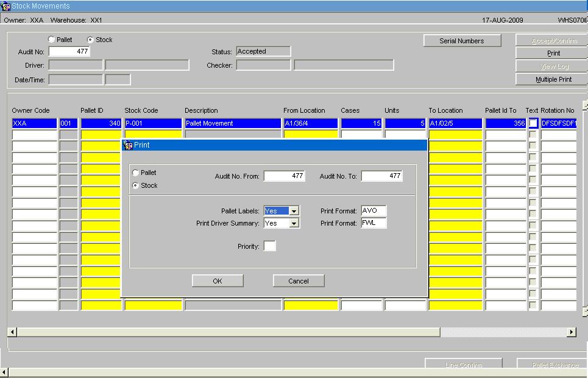588x378 pixels.
Task: Click the horizontal scrollbar left arrow
Action: click(12, 332)
